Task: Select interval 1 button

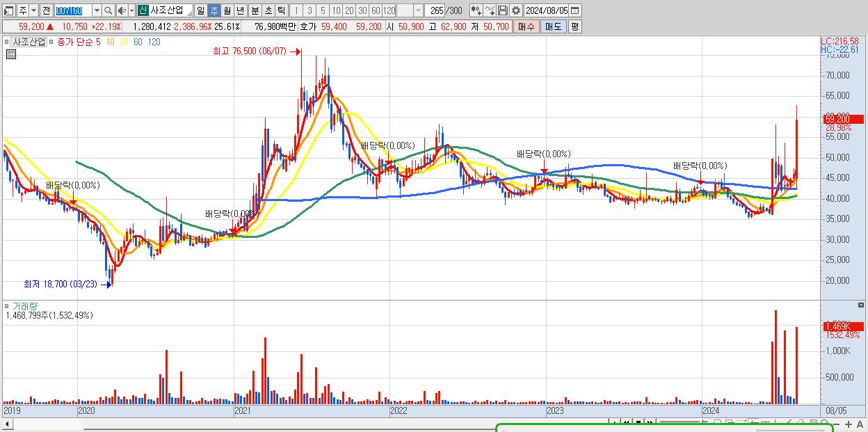Action: click(296, 10)
